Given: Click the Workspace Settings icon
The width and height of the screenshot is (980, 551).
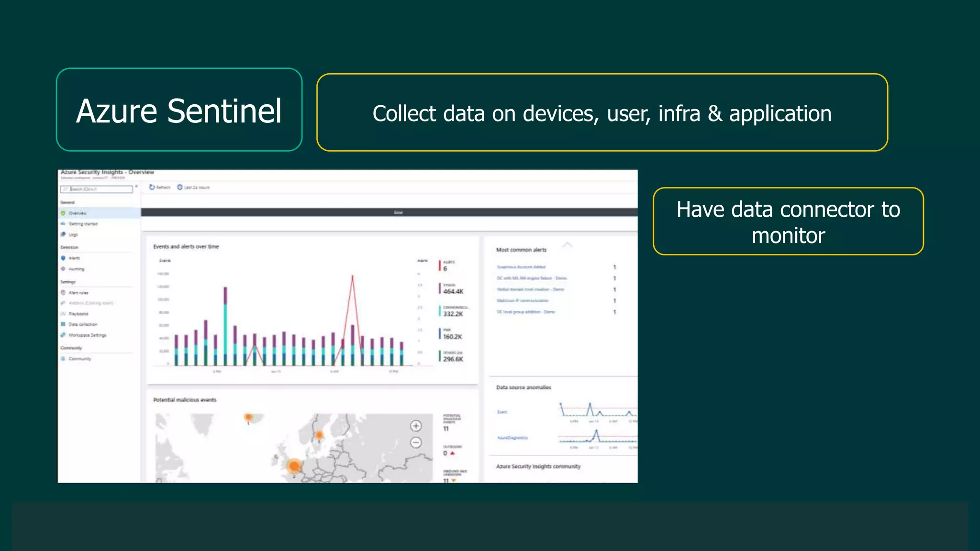Looking at the screenshot, I should click(x=63, y=335).
